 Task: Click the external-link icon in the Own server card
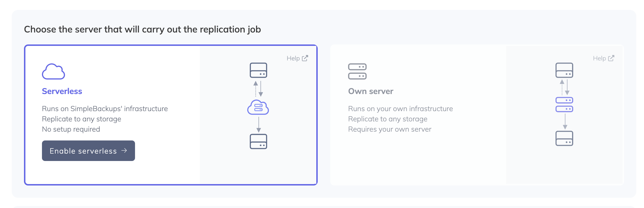[611, 58]
